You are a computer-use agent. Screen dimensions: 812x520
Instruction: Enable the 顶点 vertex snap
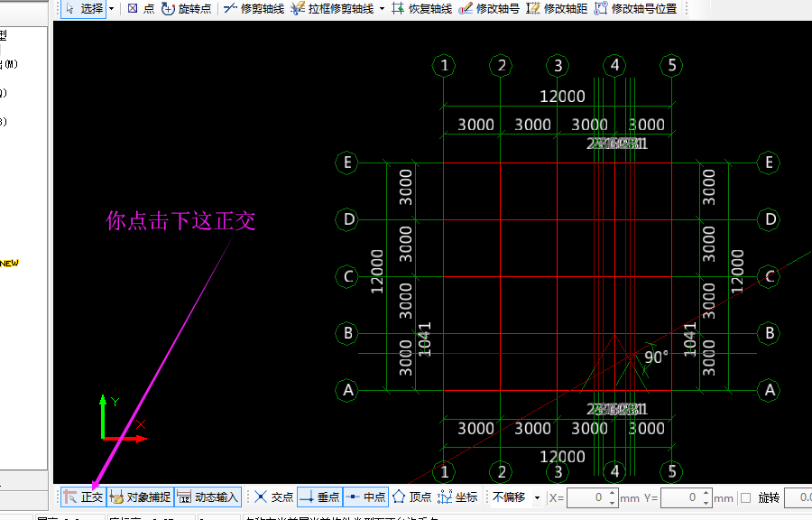coord(411,497)
